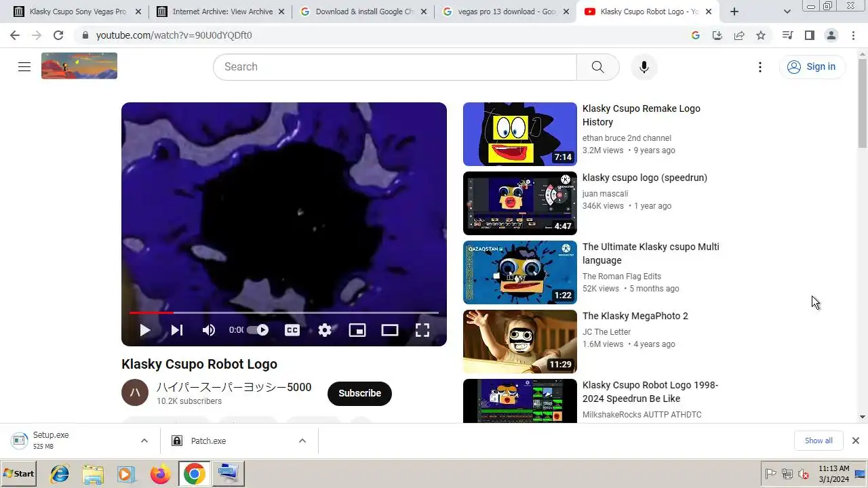Close the downloads bar
The width and height of the screenshot is (868, 488).
pos(856,441)
